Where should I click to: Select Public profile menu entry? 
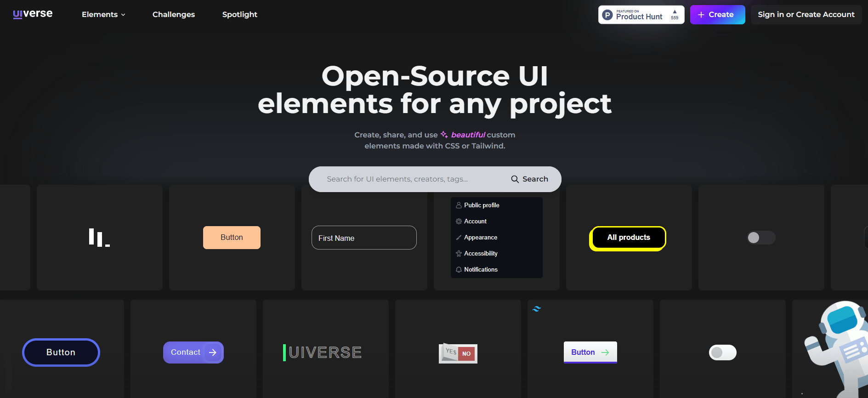tap(496, 205)
